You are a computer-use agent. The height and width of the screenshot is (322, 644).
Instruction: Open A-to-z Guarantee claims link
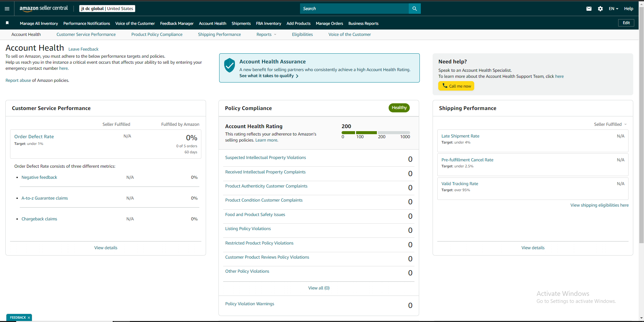pos(45,198)
